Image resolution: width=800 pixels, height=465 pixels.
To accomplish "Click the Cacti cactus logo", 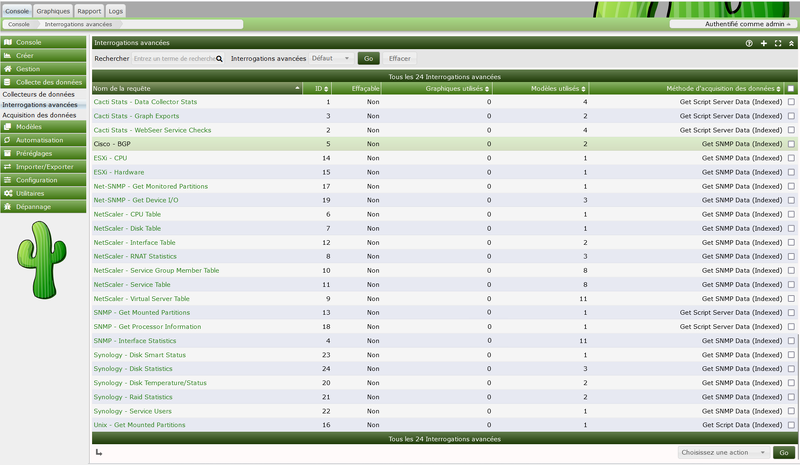I will (x=42, y=259).
